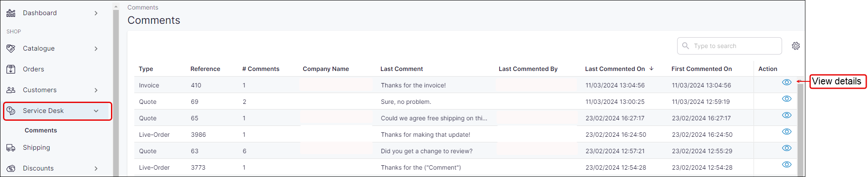Expand the Customers submenu arrow
The height and width of the screenshot is (177, 868).
96,90
